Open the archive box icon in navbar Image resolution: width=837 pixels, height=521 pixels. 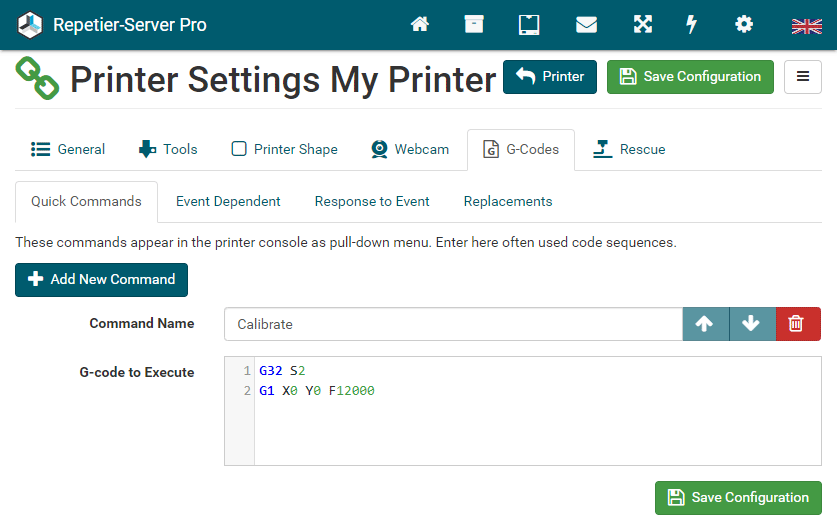coord(474,25)
